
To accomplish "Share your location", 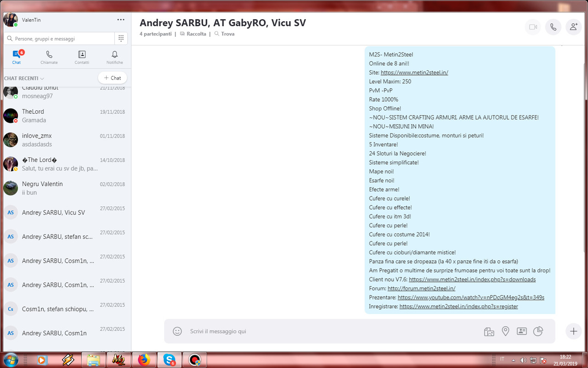I will (x=505, y=331).
